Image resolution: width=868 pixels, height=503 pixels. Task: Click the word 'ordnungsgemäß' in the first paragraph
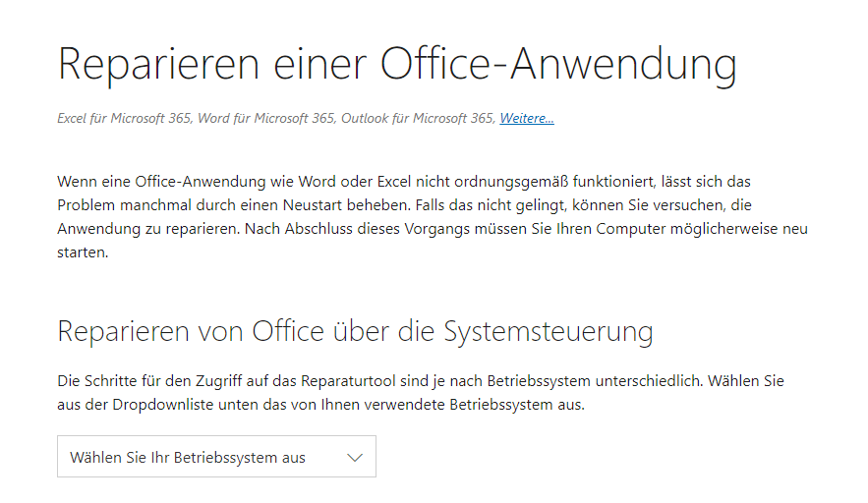pos(511,182)
